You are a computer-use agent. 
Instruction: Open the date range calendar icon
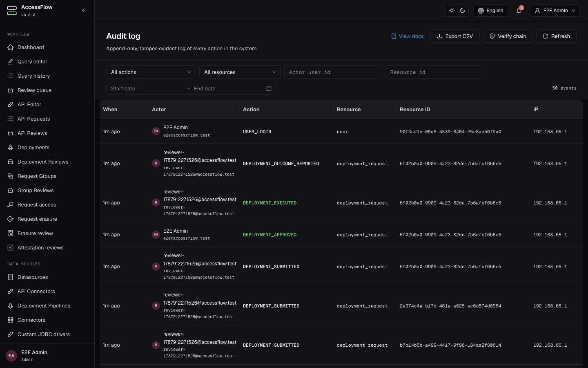tap(269, 89)
